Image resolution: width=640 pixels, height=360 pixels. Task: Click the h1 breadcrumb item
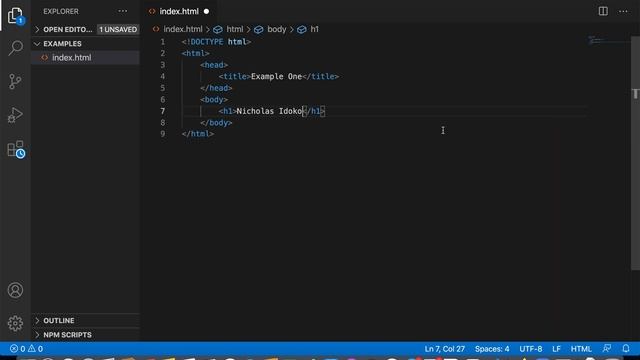coord(314,29)
